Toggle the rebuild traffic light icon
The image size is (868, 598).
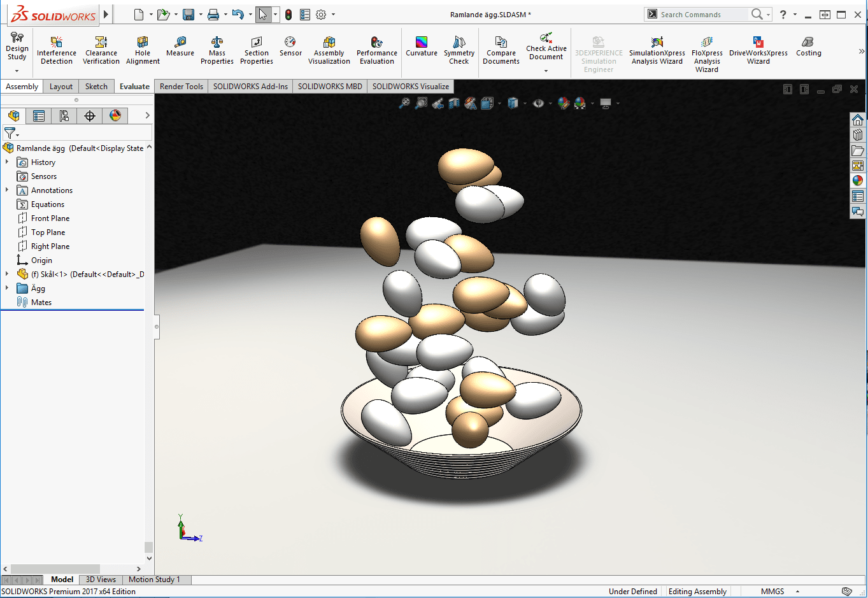point(288,15)
